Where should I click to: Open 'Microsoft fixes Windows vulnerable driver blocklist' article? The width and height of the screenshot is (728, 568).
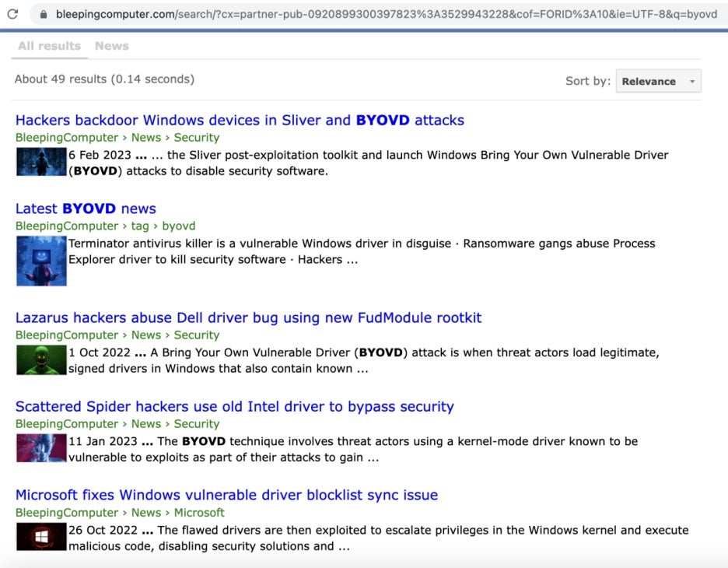point(226,495)
